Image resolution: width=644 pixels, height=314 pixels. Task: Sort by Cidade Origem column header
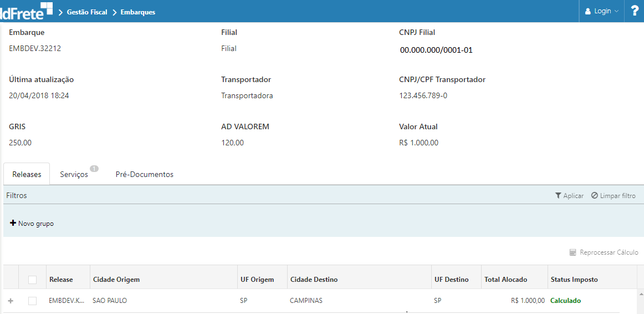tap(116, 280)
